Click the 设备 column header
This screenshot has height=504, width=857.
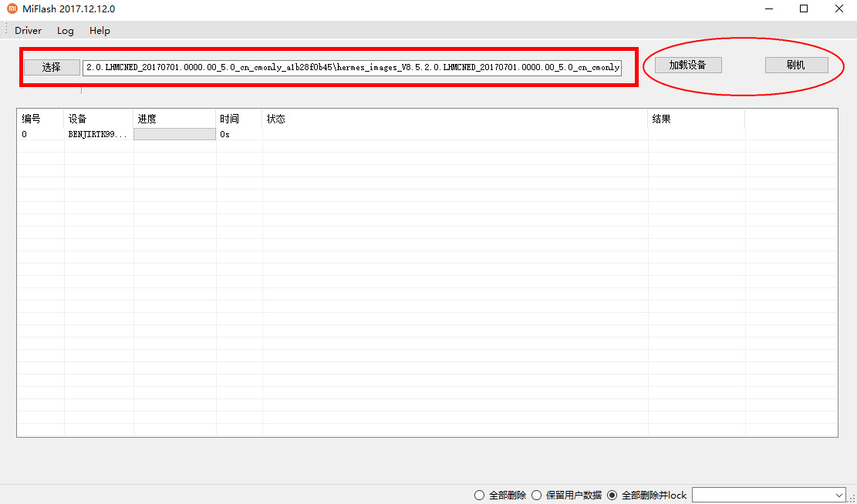pyautogui.click(x=99, y=119)
